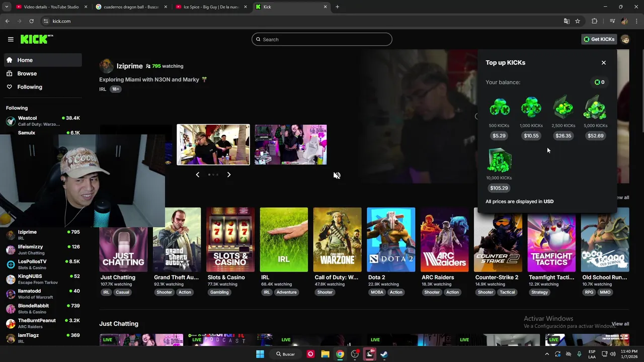The image size is (644, 362).
Task: Open the hamburger sidebar menu
Action: [x=11, y=39]
